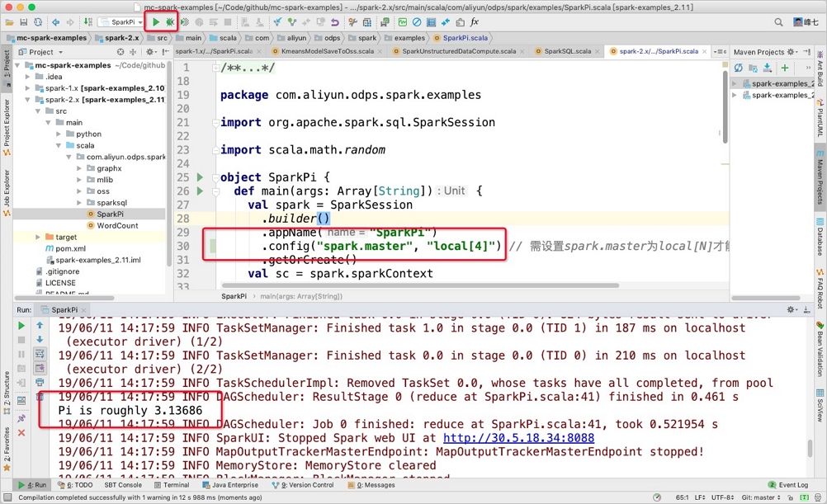This screenshot has width=827, height=504.
Task: Click the Save All disk icon in toolbar
Action: 24,22
